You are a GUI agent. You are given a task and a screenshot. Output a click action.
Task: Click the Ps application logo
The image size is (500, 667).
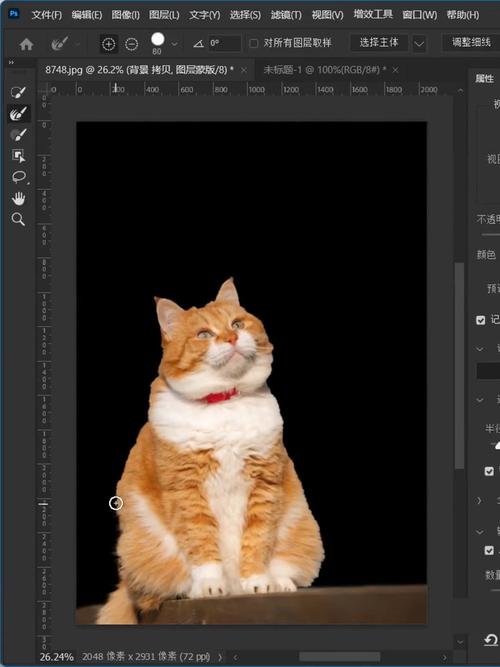(14, 14)
